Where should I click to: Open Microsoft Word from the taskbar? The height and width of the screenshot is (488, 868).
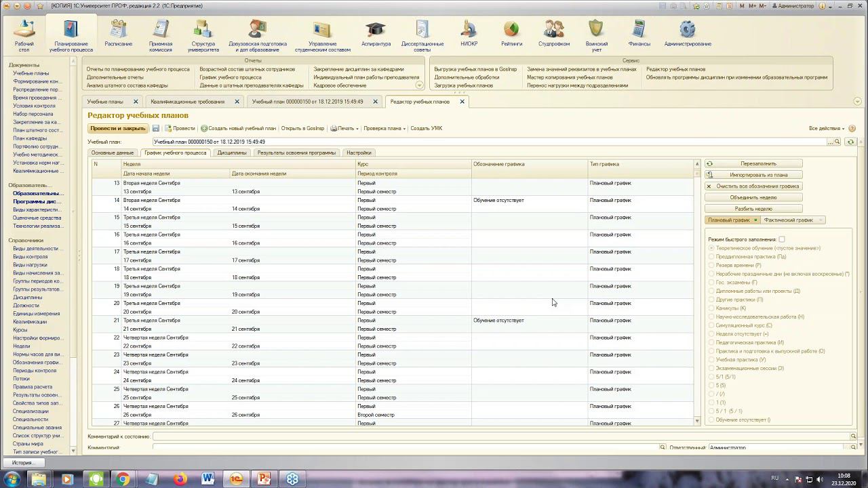pos(208,479)
